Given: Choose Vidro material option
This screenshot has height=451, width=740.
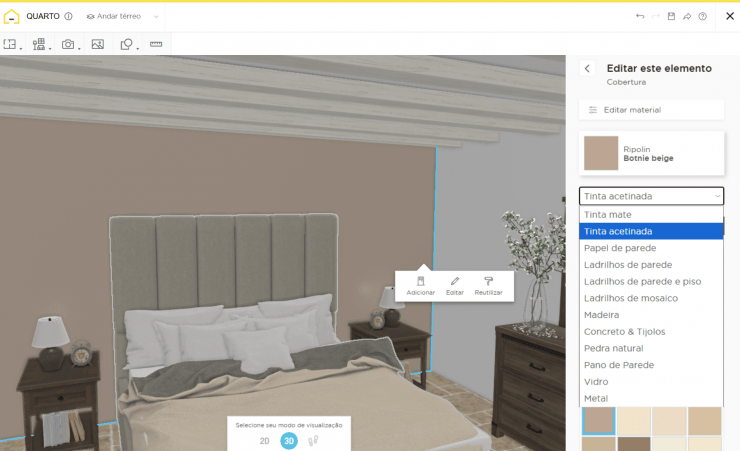Looking at the screenshot, I should click(x=651, y=382).
